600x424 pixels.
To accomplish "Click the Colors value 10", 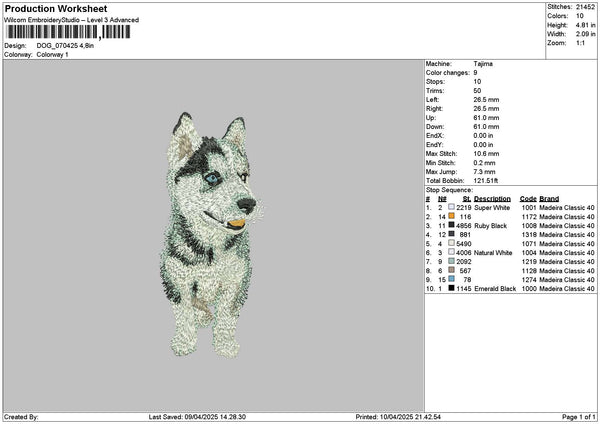I will pos(580,16).
